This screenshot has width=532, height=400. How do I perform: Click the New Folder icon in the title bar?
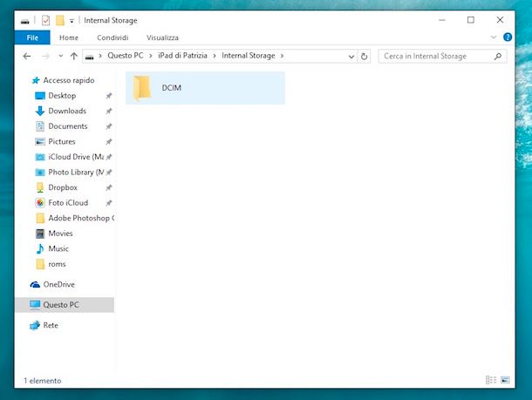[x=59, y=20]
